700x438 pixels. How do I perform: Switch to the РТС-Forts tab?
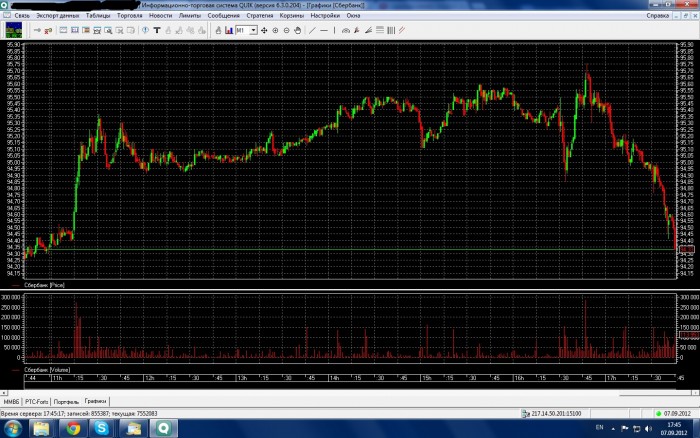click(37, 402)
